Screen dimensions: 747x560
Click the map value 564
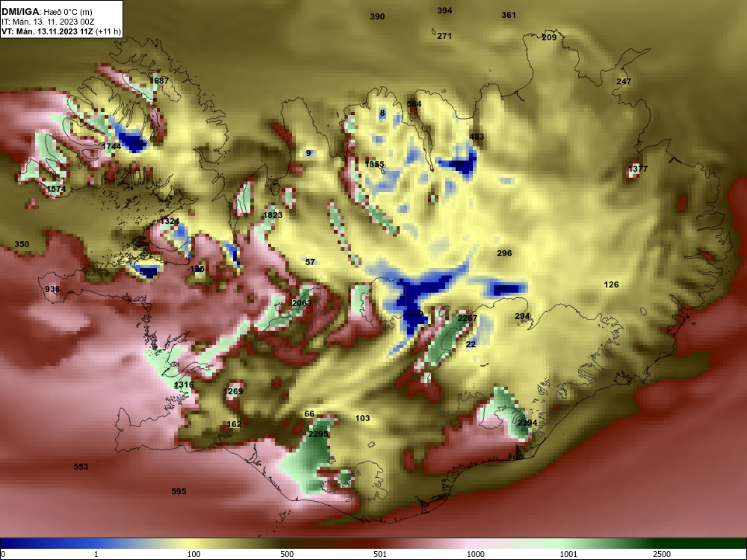click(415, 104)
